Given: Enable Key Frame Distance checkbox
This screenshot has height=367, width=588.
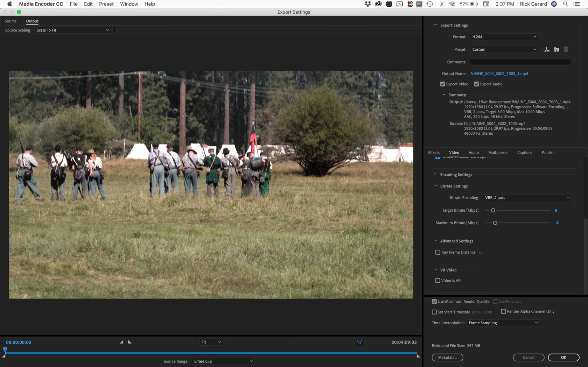Looking at the screenshot, I should coord(437,252).
